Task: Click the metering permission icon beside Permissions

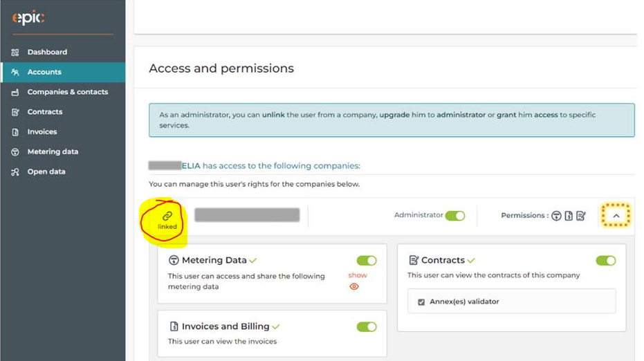Action: (x=556, y=216)
